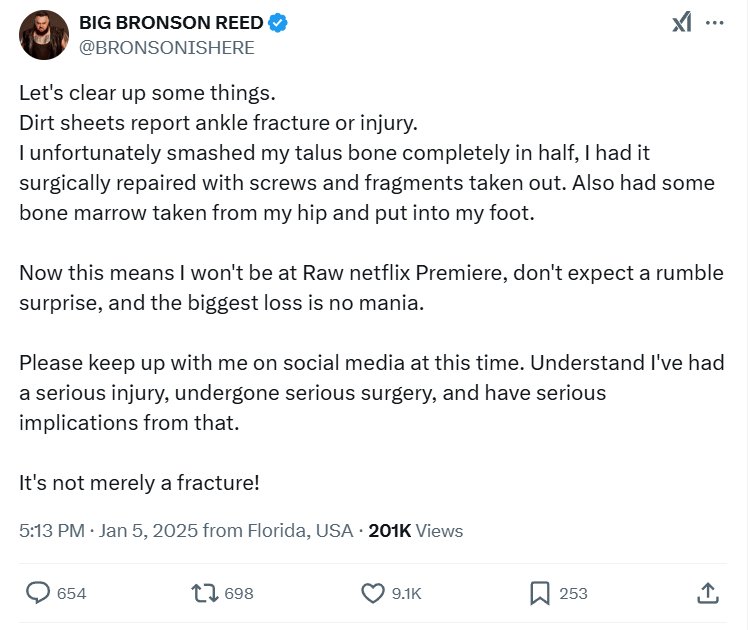The height and width of the screenshot is (630, 750).
Task: Open BIG BRONSON REED profile picture
Action: pos(43,35)
